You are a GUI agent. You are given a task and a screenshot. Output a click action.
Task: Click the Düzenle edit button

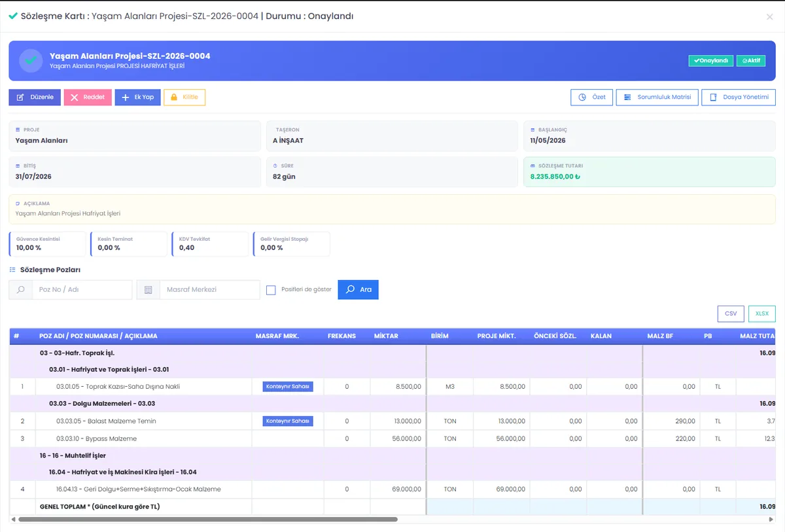click(35, 98)
